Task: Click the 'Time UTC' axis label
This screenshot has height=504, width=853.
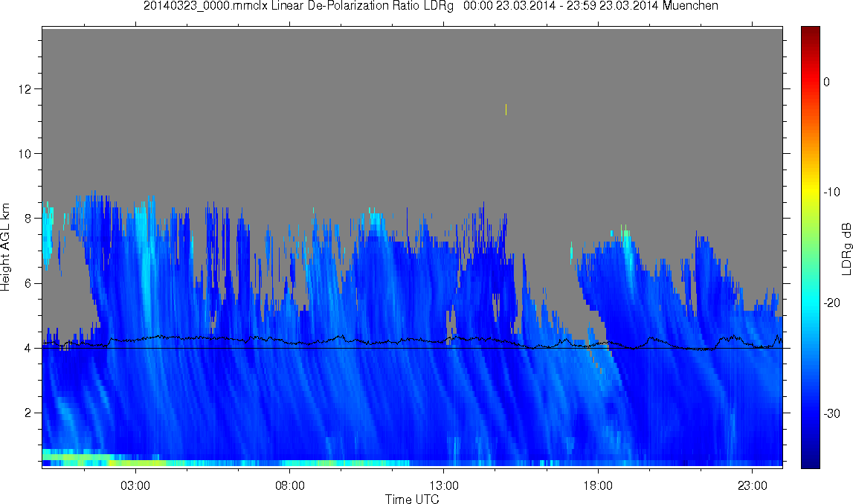Action: 412,499
